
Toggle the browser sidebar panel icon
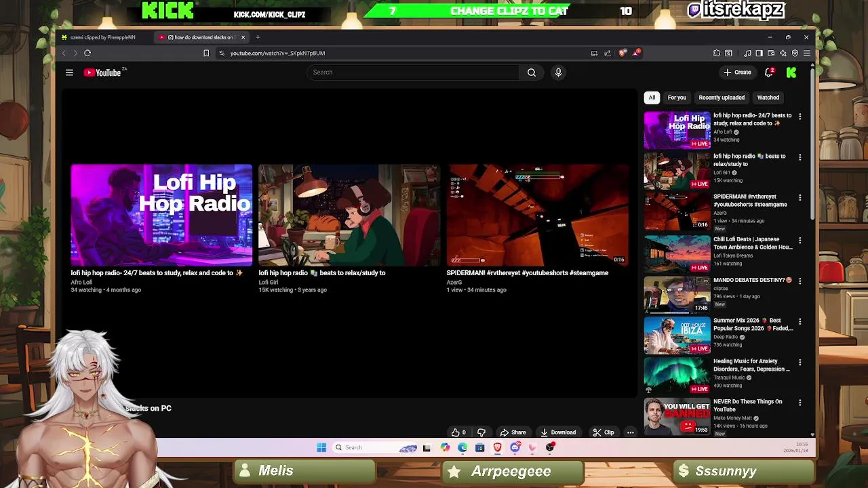pyautogui.click(x=759, y=53)
